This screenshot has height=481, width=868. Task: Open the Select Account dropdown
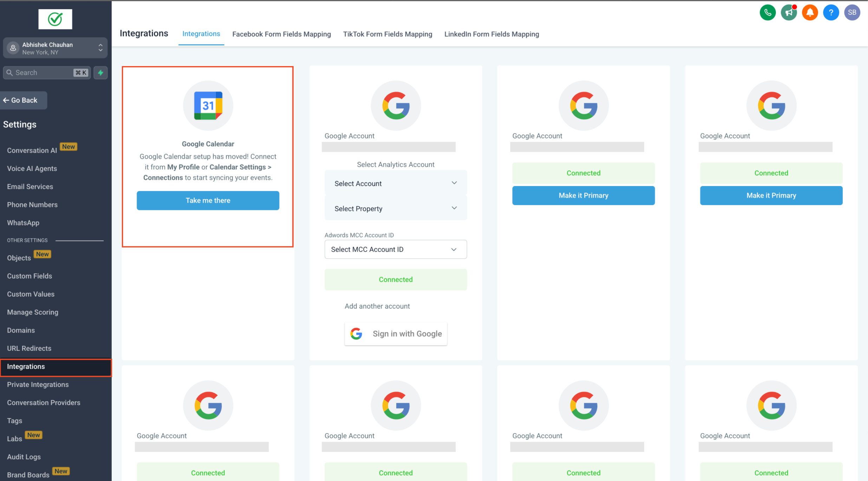coord(395,183)
